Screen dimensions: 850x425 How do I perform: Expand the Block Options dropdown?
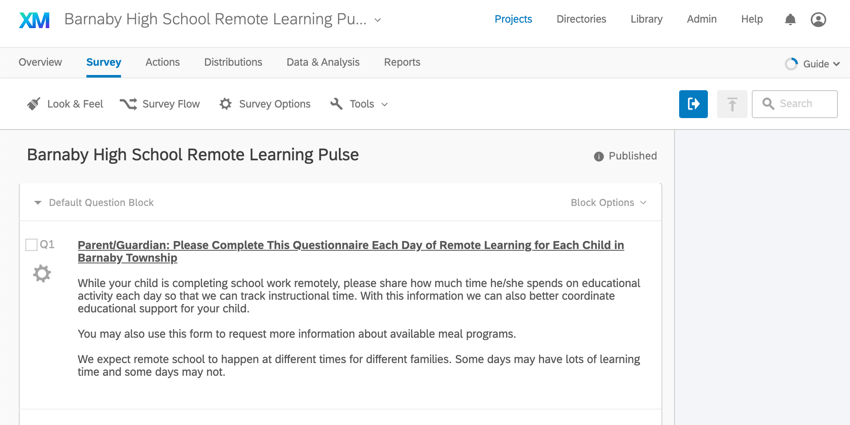[608, 203]
